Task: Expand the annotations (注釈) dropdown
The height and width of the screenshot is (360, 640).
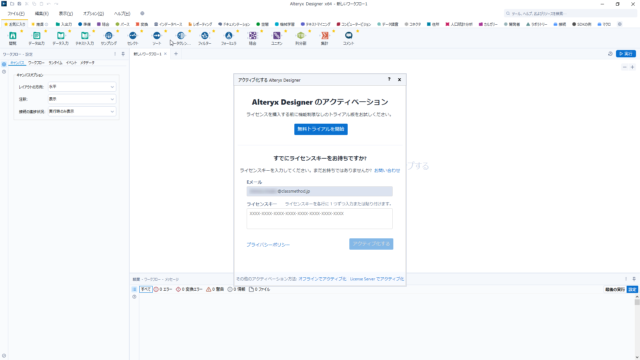Action: click(82, 99)
